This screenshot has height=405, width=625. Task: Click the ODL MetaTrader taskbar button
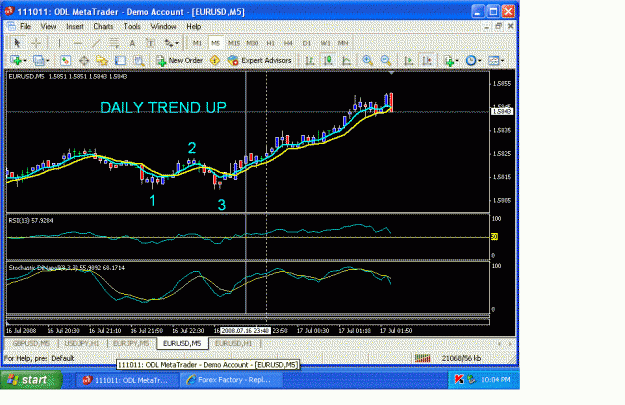[x=128, y=380]
